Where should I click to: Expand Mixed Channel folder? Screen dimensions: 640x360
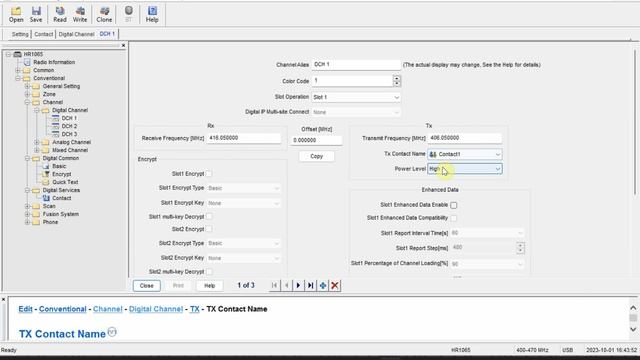37,150
